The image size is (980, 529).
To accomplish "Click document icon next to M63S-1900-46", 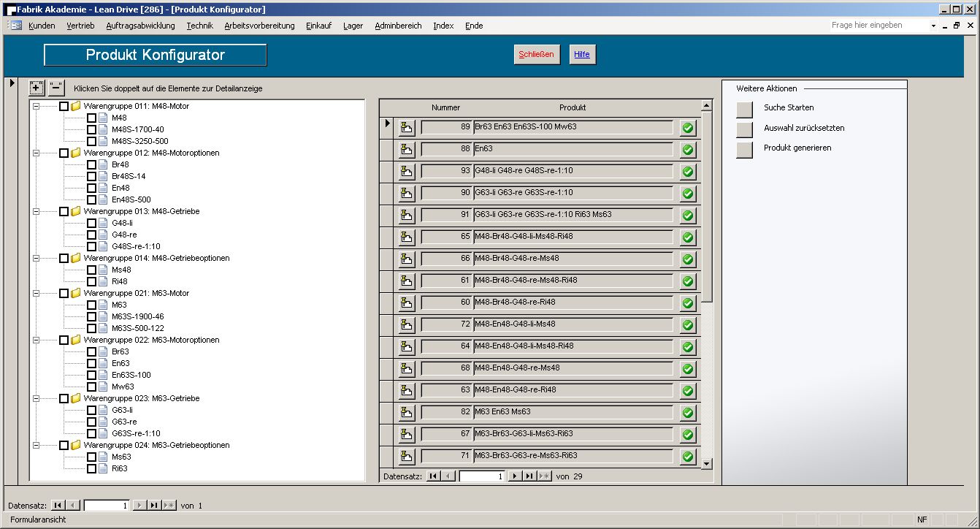I will pos(103,316).
